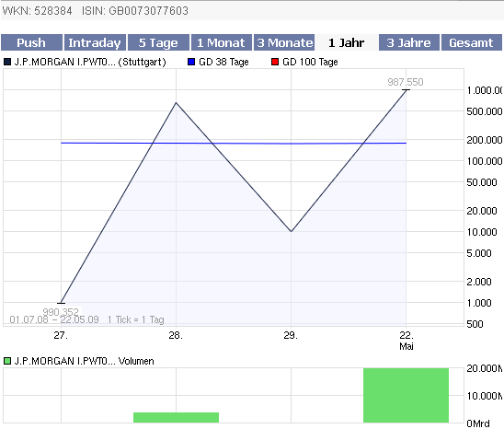Click the red GD 100 Tage swatch
Screen dimensions: 504x429
click(x=275, y=62)
